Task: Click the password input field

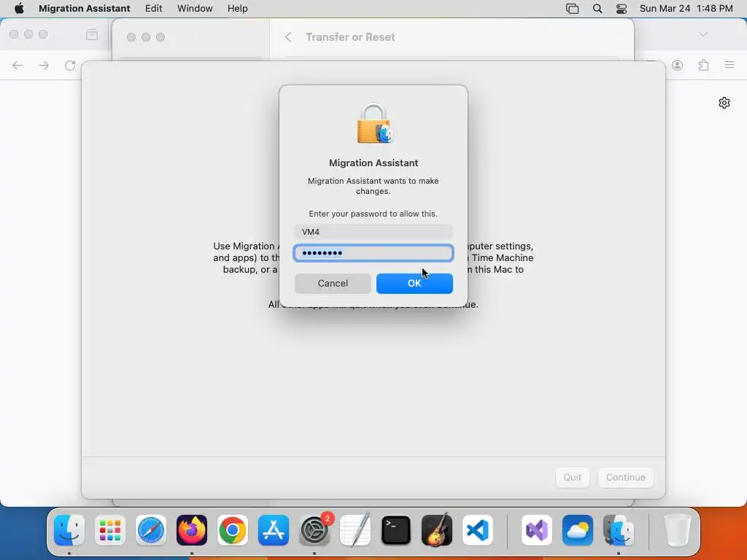Action: (x=373, y=253)
